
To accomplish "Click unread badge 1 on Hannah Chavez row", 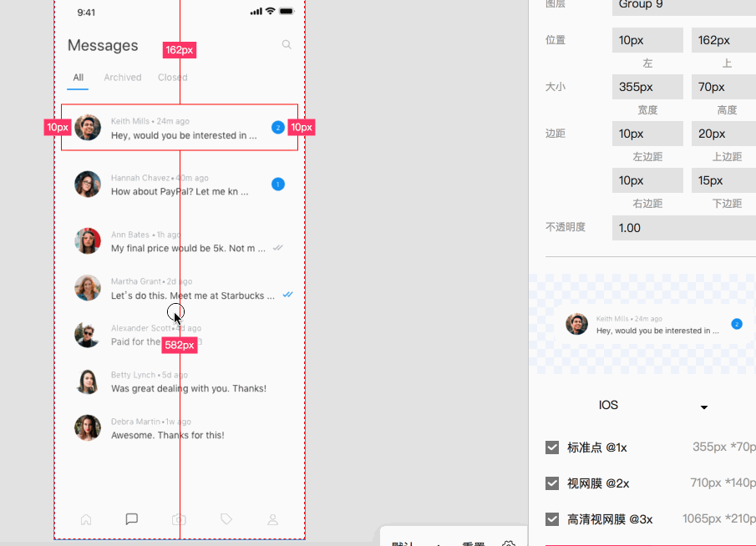I will click(277, 185).
